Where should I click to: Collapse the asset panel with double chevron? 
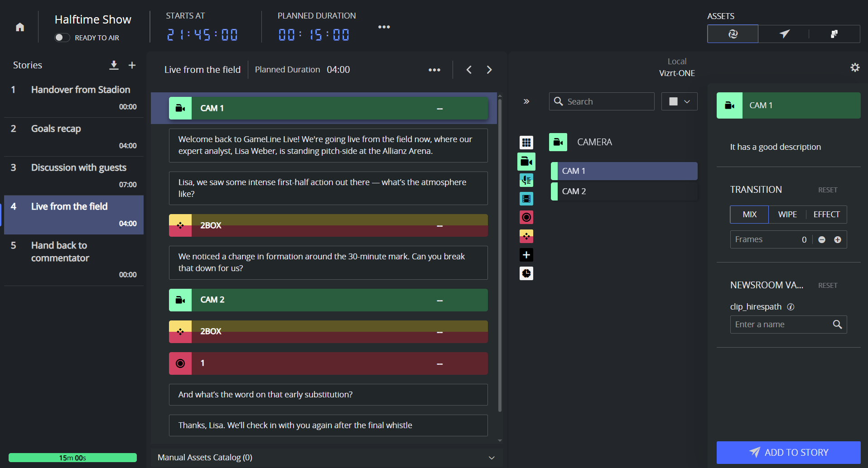point(526,101)
